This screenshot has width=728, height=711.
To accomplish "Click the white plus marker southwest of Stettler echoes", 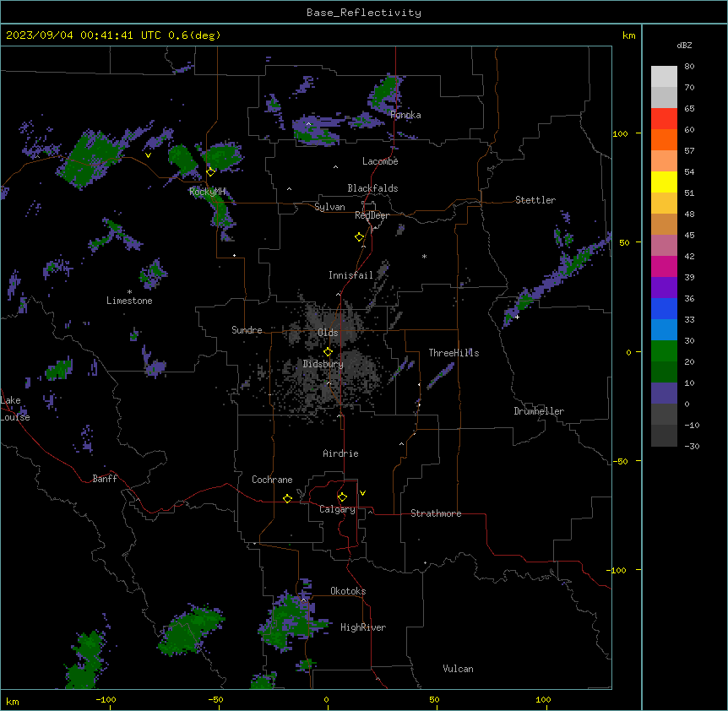I will coord(517,317).
